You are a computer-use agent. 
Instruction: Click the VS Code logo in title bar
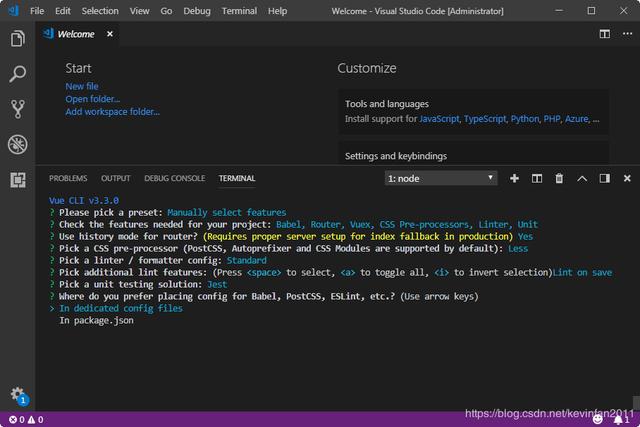[x=14, y=10]
